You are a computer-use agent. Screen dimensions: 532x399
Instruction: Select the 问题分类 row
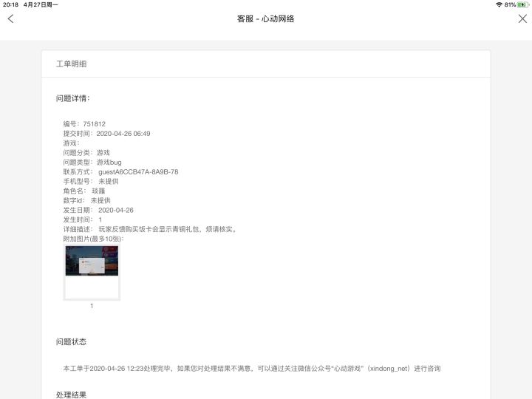pos(86,153)
